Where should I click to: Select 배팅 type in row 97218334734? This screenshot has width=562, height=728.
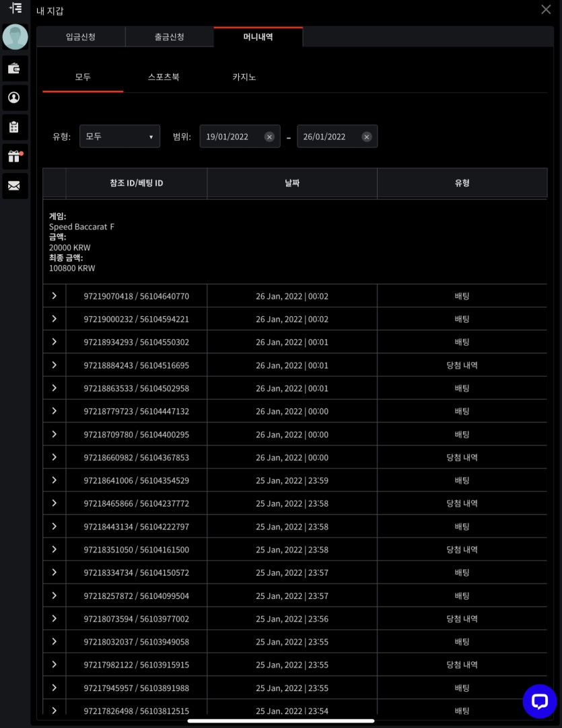462,573
